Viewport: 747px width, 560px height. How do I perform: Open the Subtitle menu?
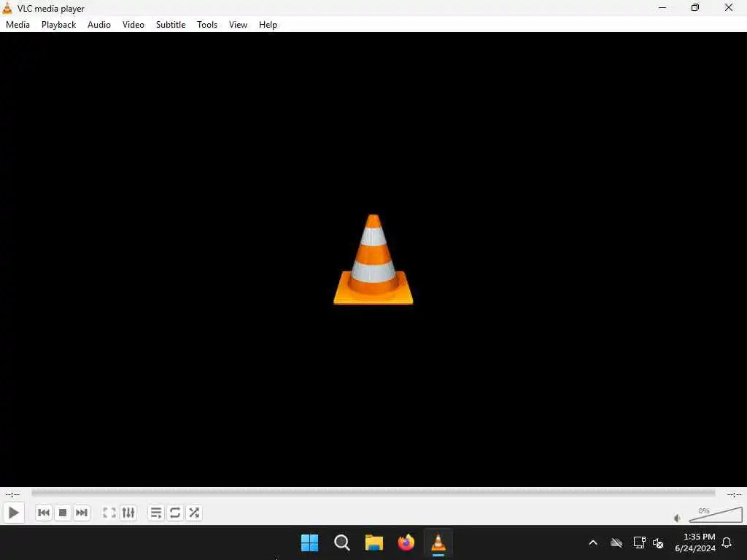coord(171,25)
